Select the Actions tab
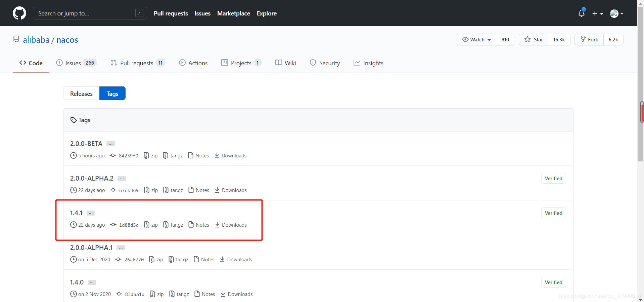644x302 pixels. 193,63
